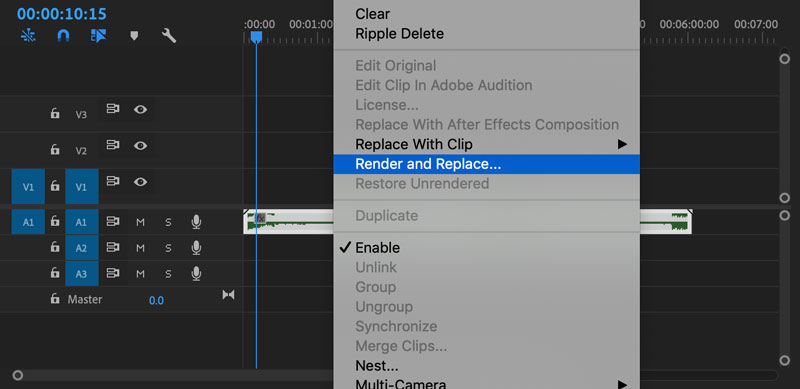The image size is (800, 389).
Task: Mute audio track A2
Action: coord(140,248)
